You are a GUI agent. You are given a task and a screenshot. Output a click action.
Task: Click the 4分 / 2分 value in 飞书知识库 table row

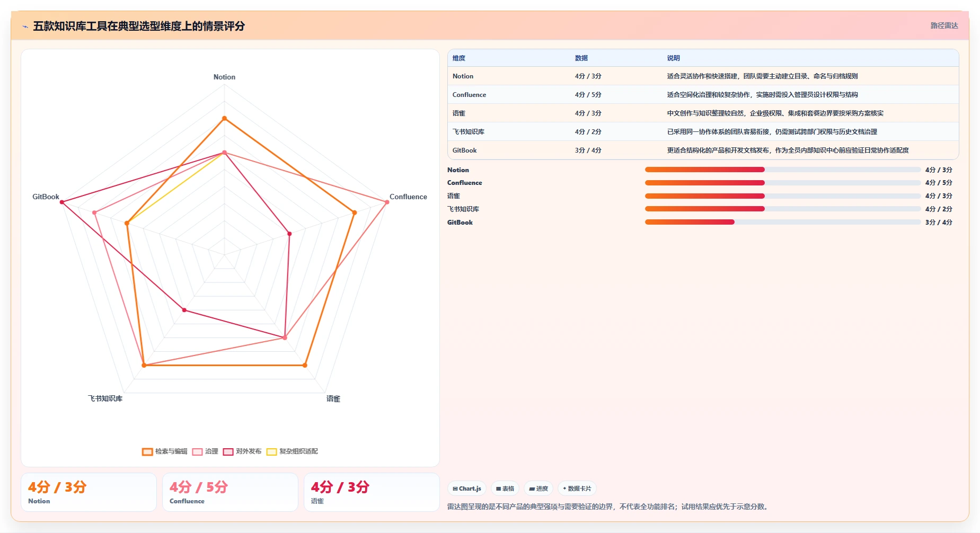588,132
